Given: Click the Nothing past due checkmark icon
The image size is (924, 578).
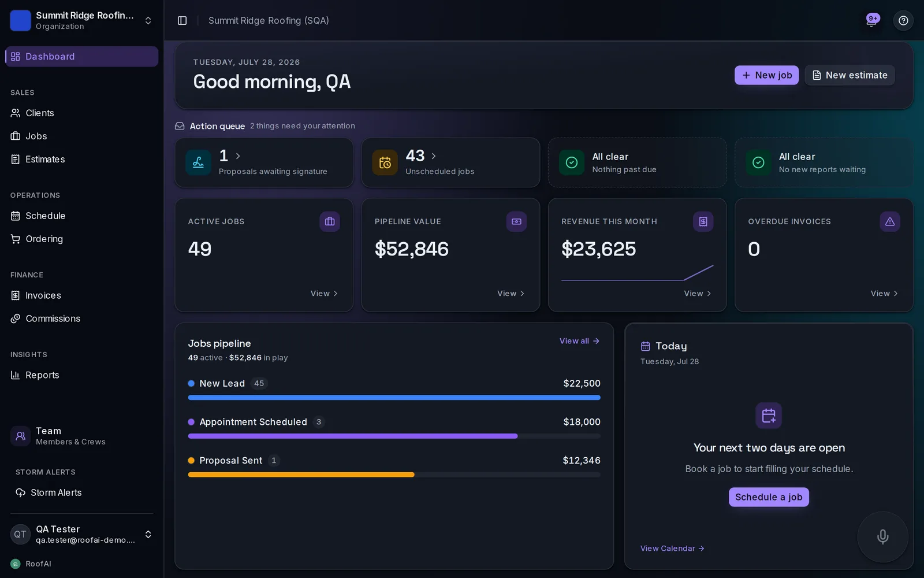Looking at the screenshot, I should pyautogui.click(x=572, y=162).
